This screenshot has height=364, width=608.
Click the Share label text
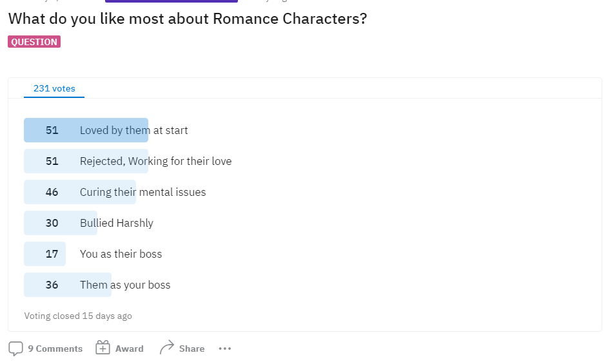(x=191, y=349)
